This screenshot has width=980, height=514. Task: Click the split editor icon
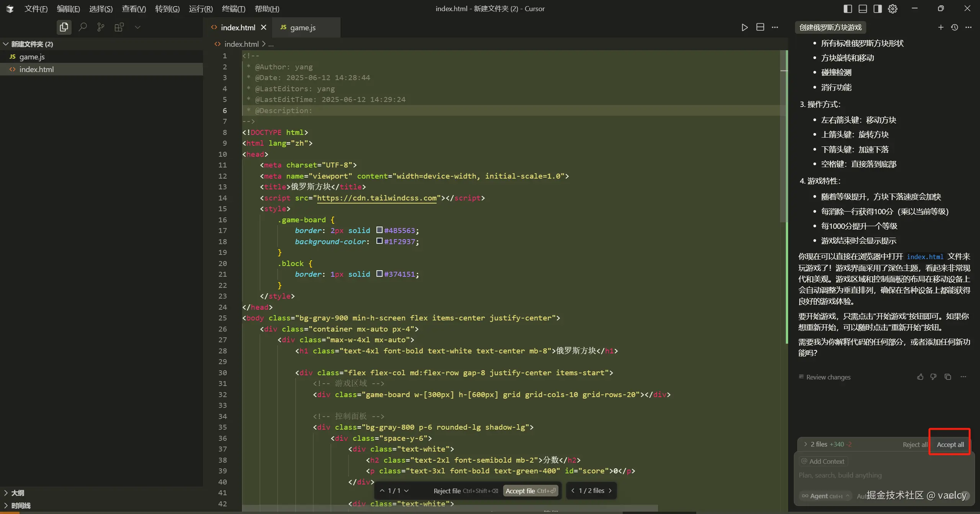coord(760,27)
